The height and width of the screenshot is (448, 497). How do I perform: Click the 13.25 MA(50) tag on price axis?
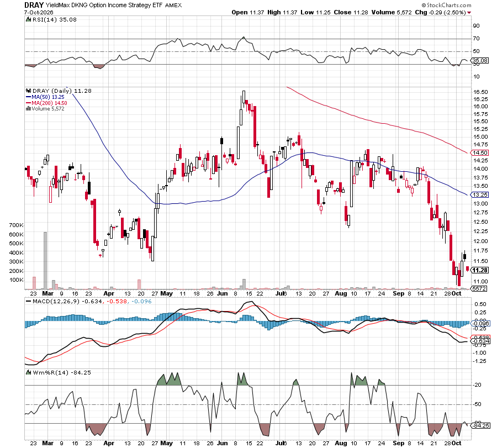pyautogui.click(x=480, y=194)
